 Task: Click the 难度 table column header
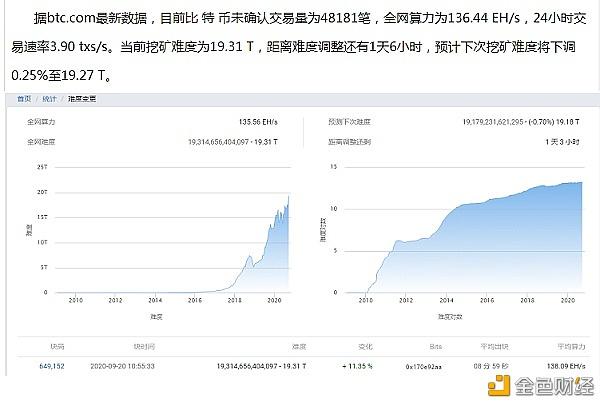point(299,347)
